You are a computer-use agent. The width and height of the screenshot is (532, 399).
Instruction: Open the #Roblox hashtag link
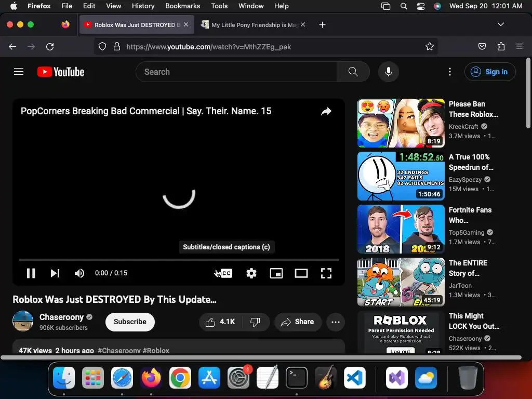pyautogui.click(x=156, y=351)
